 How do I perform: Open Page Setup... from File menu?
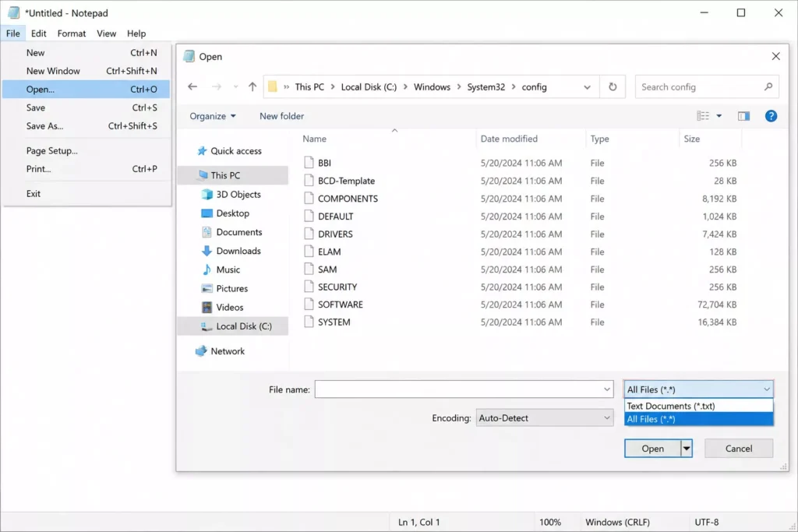[x=86, y=150]
